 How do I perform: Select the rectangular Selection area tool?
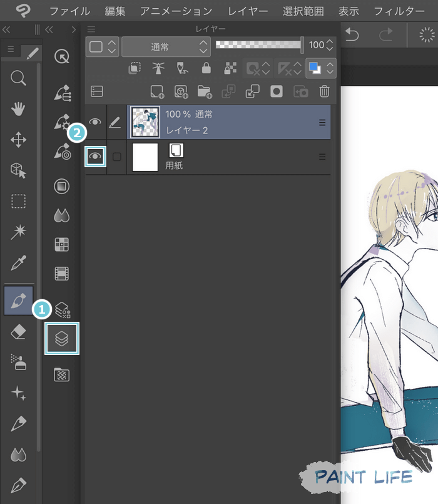pos(18,201)
